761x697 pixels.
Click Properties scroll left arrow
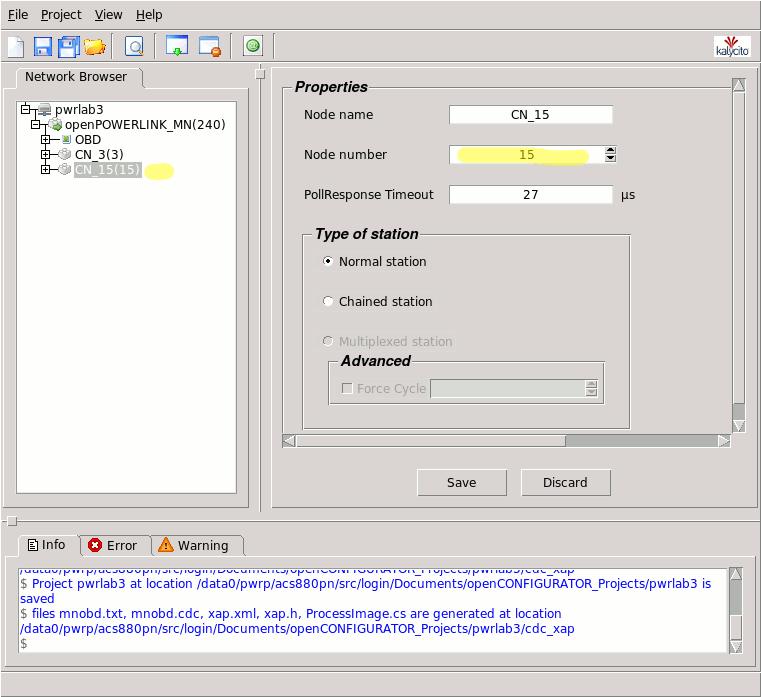[x=289, y=441]
